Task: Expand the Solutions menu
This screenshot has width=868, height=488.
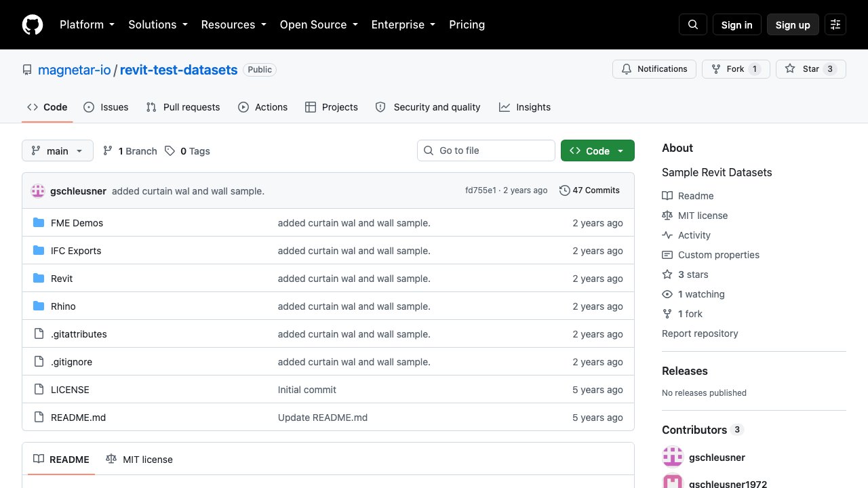Action: 158,24
